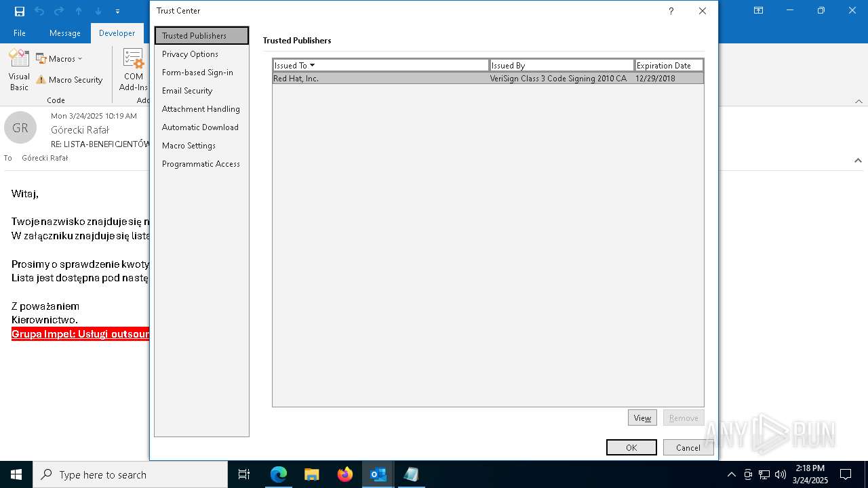Select the Red Hat, Inc. publisher row
The width and height of the screenshot is (868, 488).
pos(488,79)
